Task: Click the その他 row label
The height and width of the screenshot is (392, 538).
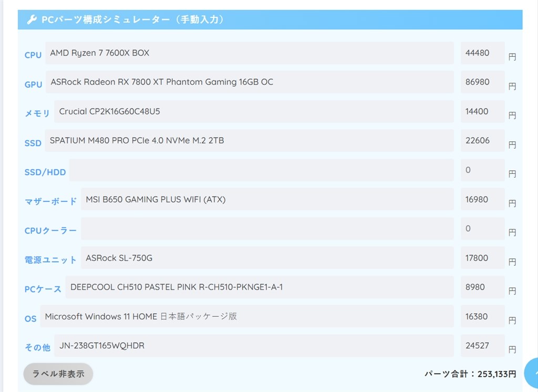Action: pos(37,348)
